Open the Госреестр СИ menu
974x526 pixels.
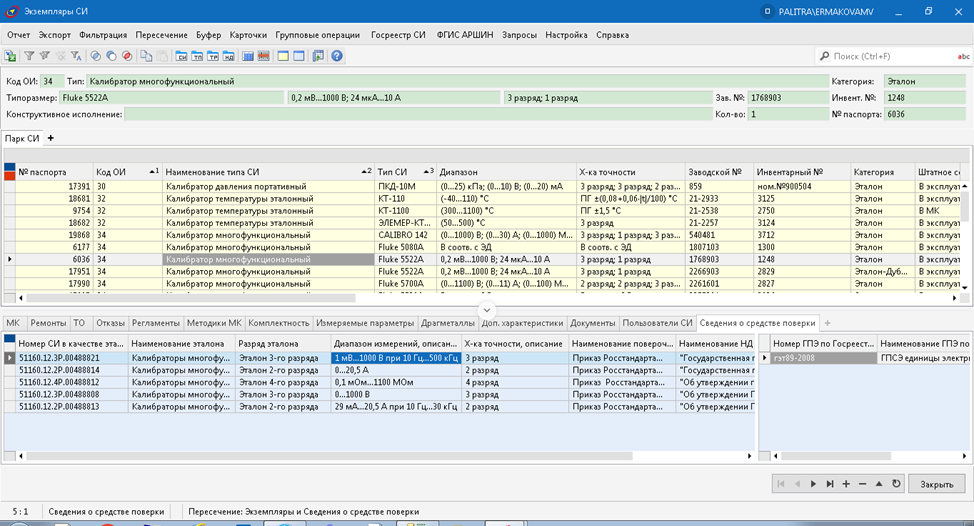[x=398, y=35]
